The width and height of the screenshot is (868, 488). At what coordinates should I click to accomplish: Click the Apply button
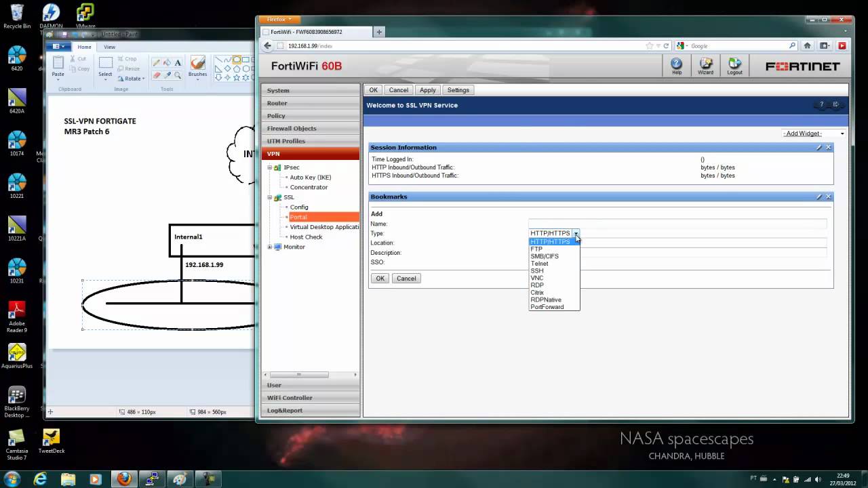[x=427, y=90]
